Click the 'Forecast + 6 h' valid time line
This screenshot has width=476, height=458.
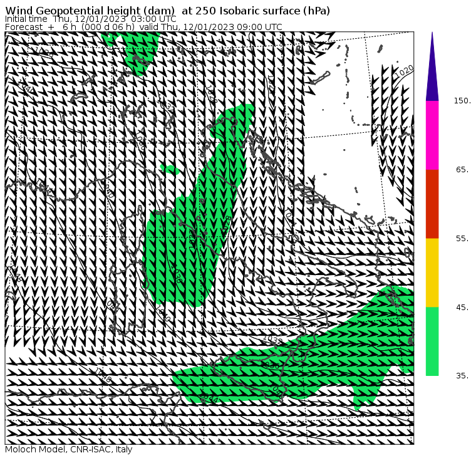[x=143, y=27]
